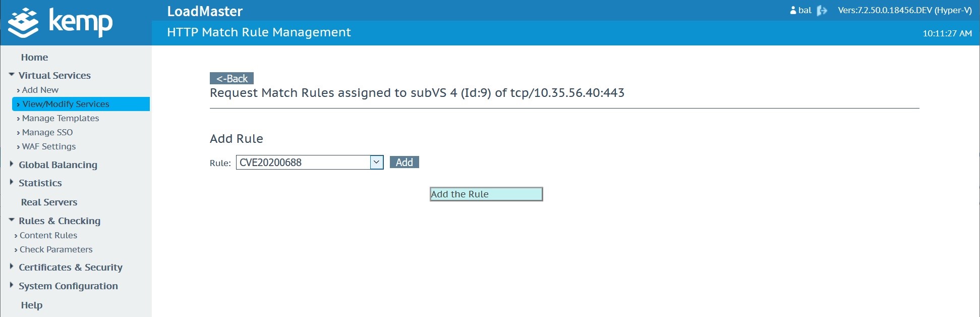Select Add New virtual service

pyautogui.click(x=40, y=90)
